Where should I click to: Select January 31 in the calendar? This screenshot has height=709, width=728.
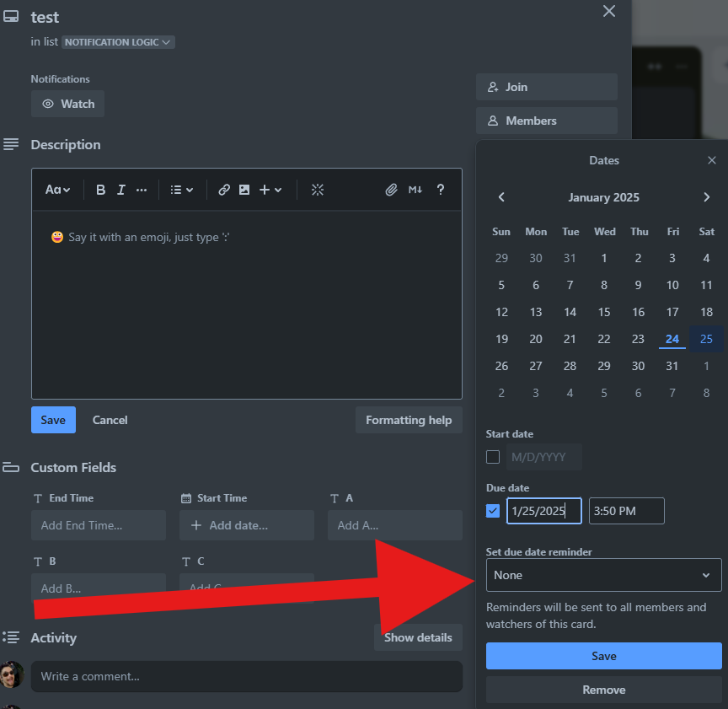coord(672,366)
